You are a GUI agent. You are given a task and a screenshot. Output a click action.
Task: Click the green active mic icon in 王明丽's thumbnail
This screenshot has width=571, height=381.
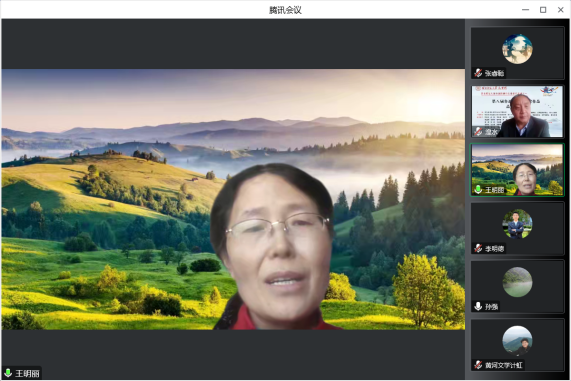click(478, 189)
